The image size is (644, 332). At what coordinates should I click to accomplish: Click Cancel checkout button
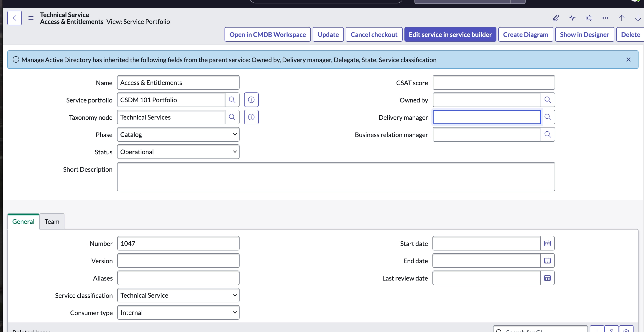point(374,35)
